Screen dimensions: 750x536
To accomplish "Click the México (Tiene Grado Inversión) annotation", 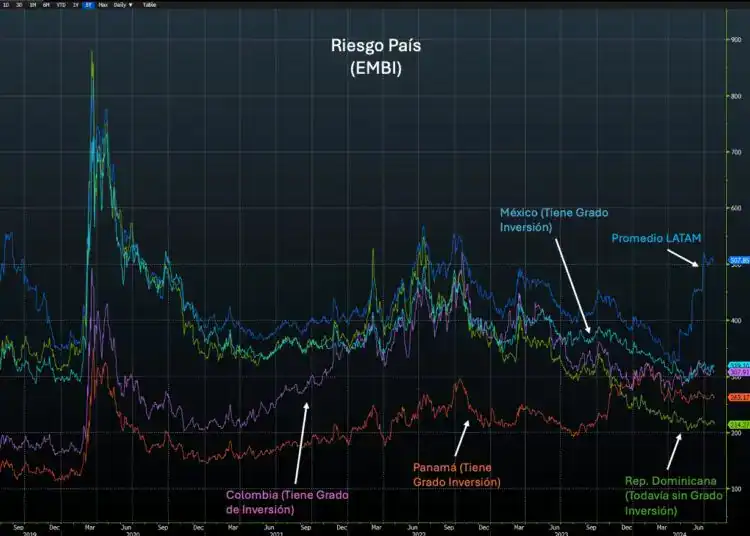I will [x=554, y=220].
